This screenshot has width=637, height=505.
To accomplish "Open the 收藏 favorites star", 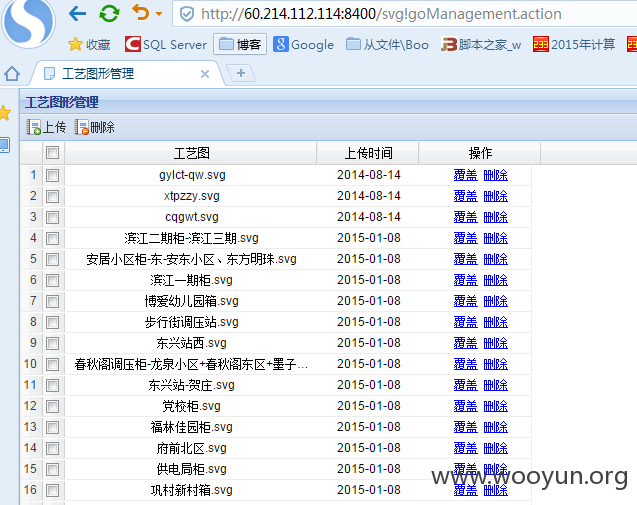I will (89, 44).
